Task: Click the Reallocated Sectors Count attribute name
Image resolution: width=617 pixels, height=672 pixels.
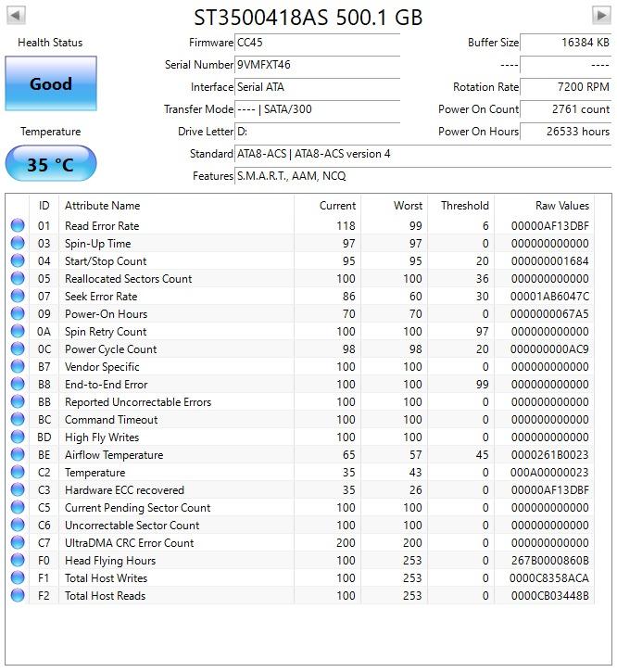Action: [128, 279]
